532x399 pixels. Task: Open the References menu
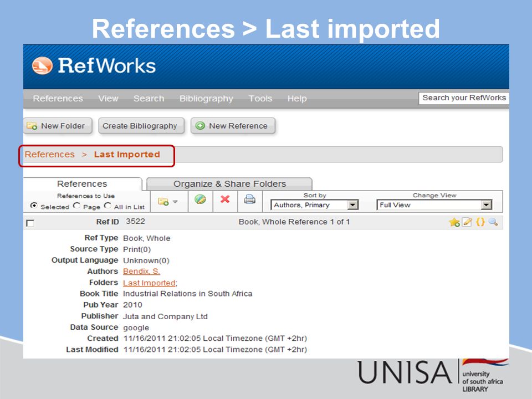click(x=58, y=99)
